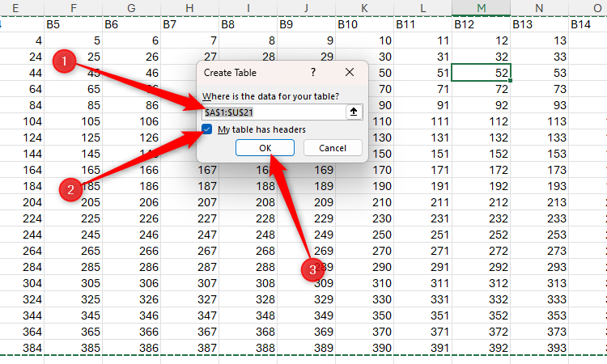Select the cell showing 311

[x=423, y=283]
